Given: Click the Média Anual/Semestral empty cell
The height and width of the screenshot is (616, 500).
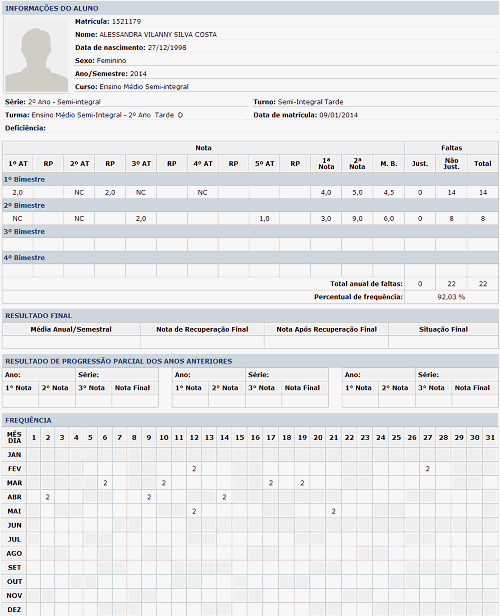Looking at the screenshot, I should point(71,342).
